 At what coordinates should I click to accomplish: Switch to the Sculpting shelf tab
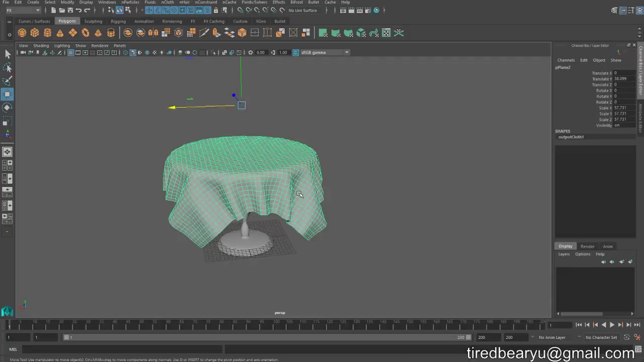pyautogui.click(x=93, y=21)
